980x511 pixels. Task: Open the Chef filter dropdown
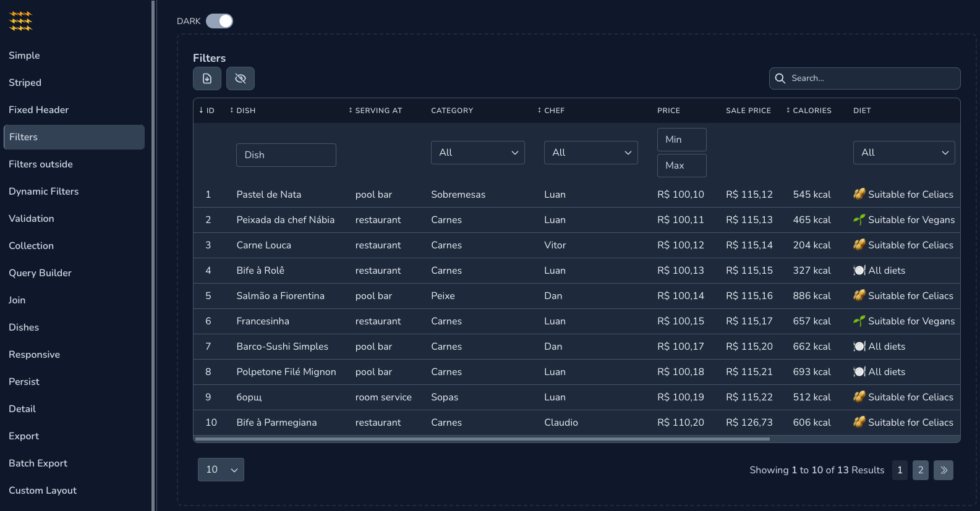(x=590, y=153)
